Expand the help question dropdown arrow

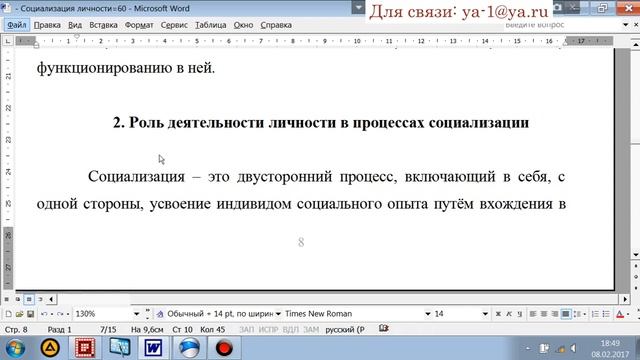pos(625,25)
